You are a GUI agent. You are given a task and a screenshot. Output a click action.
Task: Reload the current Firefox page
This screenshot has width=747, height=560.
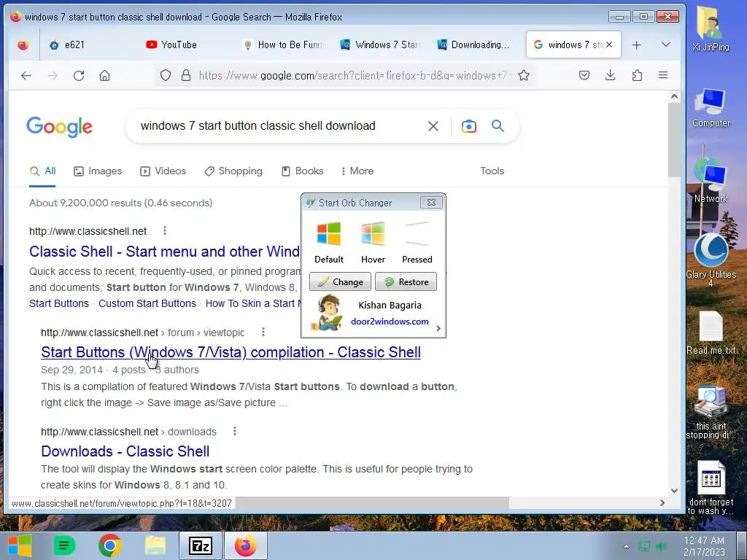(x=79, y=75)
